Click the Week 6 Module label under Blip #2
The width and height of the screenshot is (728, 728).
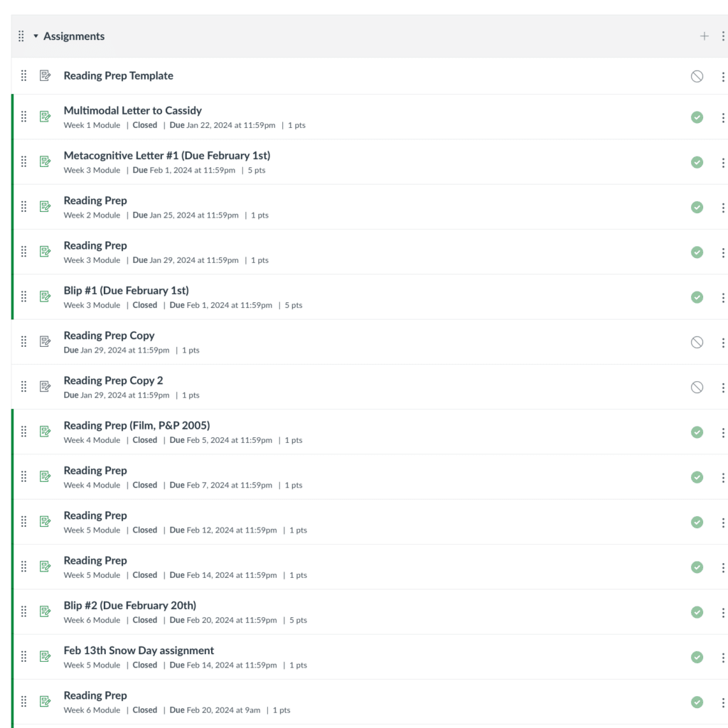(92, 619)
